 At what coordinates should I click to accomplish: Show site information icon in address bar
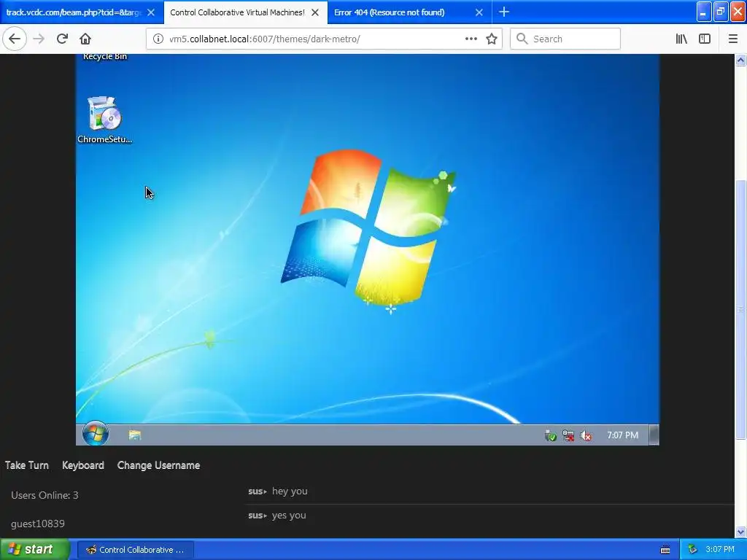(x=158, y=39)
